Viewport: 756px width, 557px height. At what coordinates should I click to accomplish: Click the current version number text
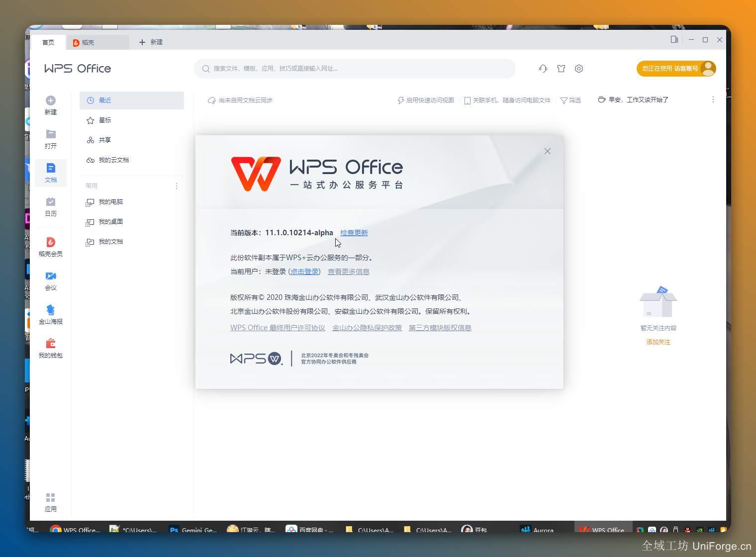299,233
